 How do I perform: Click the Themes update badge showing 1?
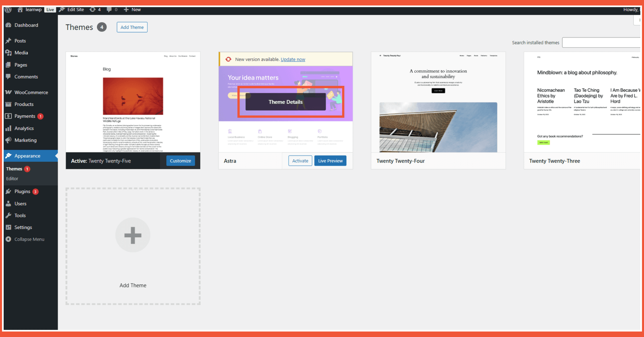[x=27, y=169]
